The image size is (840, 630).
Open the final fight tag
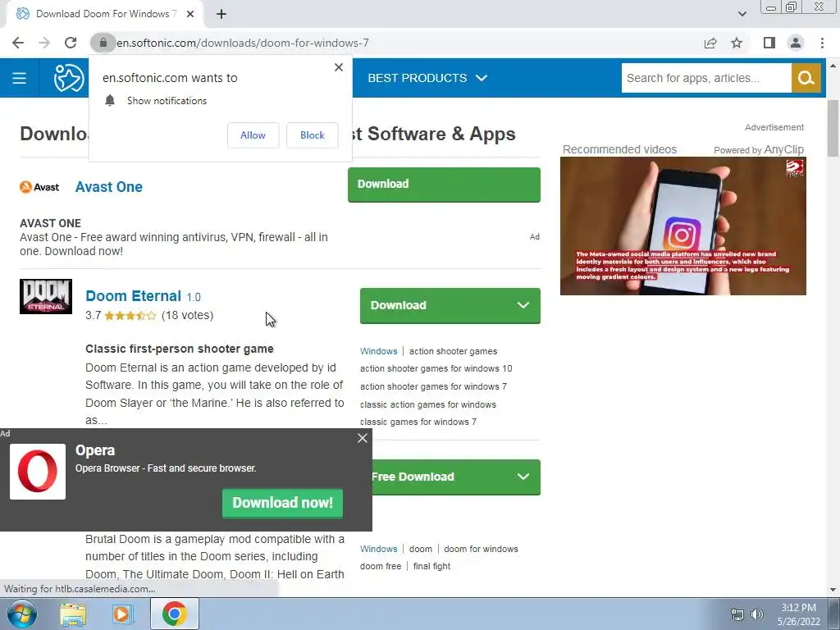coord(431,566)
